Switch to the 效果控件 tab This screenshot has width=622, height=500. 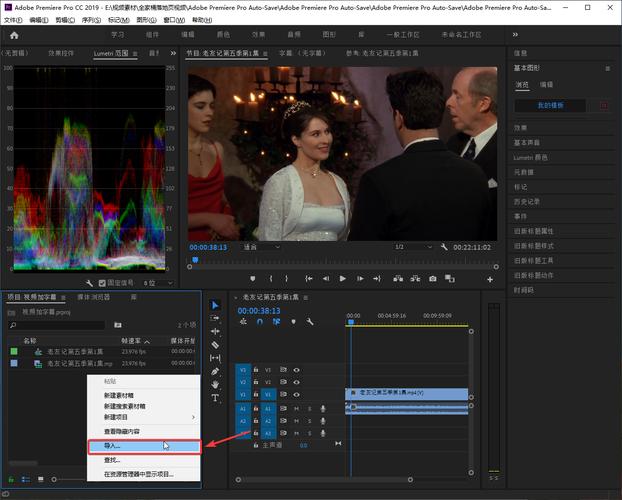(61, 53)
